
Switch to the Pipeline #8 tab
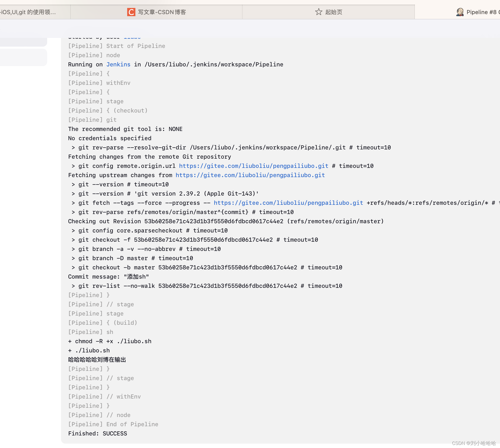pyautogui.click(x=457, y=12)
